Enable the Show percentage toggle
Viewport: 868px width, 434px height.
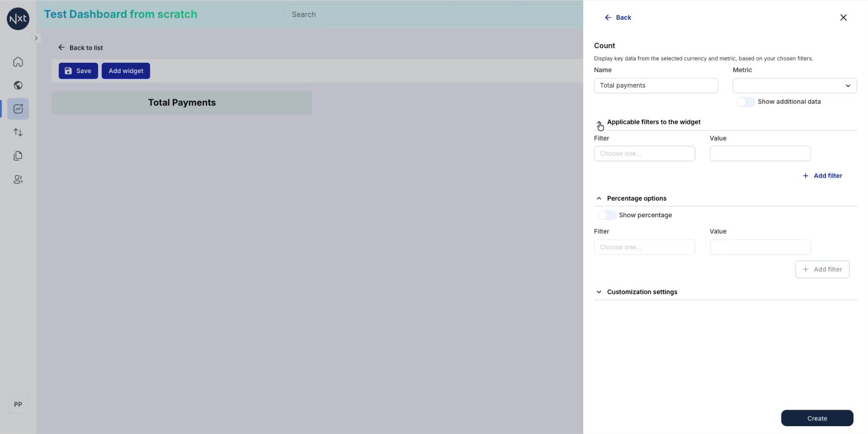coord(607,215)
